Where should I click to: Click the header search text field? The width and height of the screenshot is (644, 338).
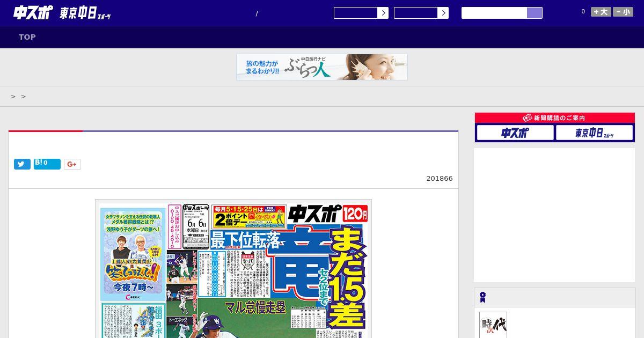pyautogui.click(x=494, y=13)
